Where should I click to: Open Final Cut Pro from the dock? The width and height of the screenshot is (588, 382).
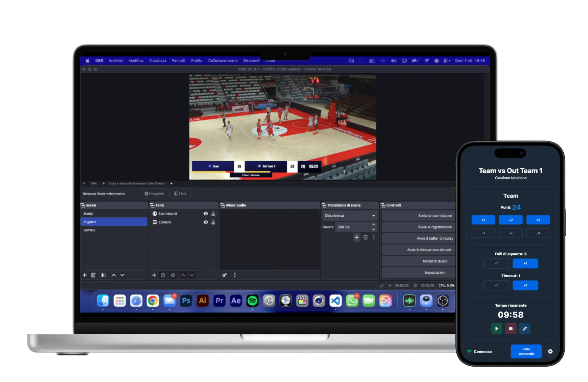(302, 301)
